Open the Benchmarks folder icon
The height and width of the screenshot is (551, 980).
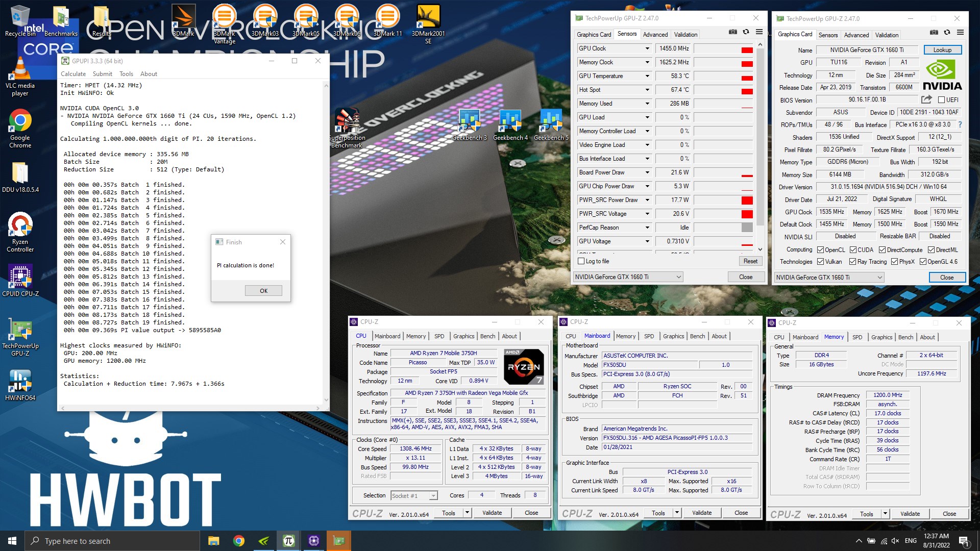61,20
